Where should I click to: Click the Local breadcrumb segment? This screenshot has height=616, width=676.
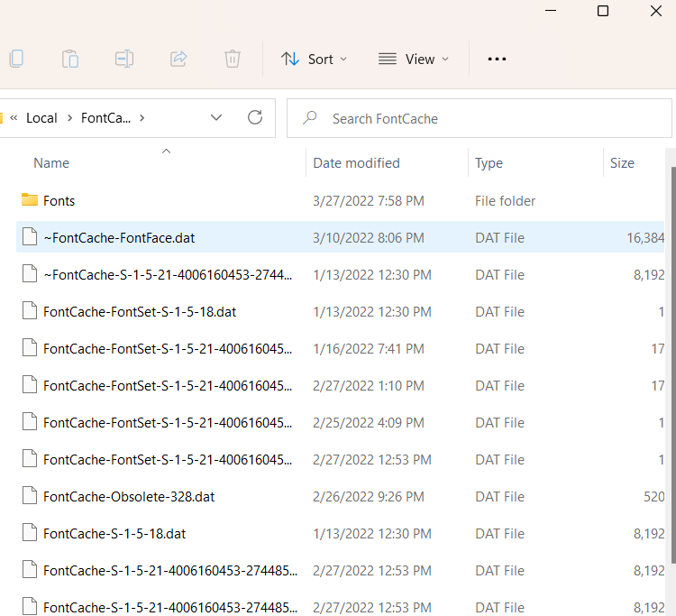point(41,118)
